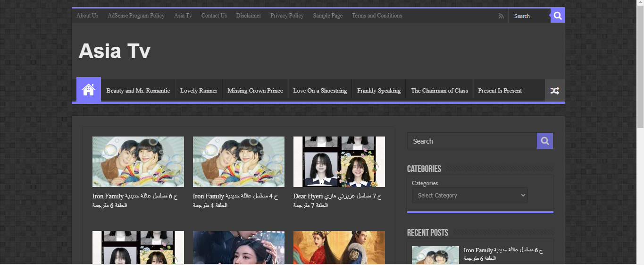Open second row thumbnail with two girls collage
This screenshot has height=265, width=644.
pyautogui.click(x=138, y=248)
